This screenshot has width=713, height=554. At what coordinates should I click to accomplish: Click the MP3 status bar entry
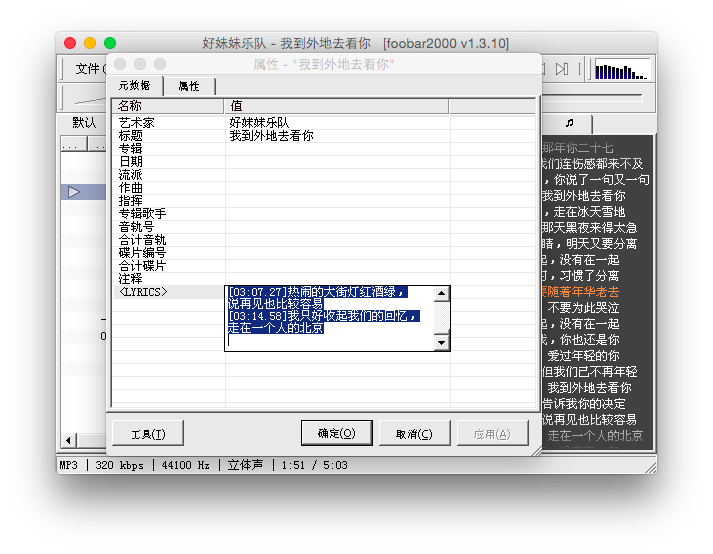point(69,465)
